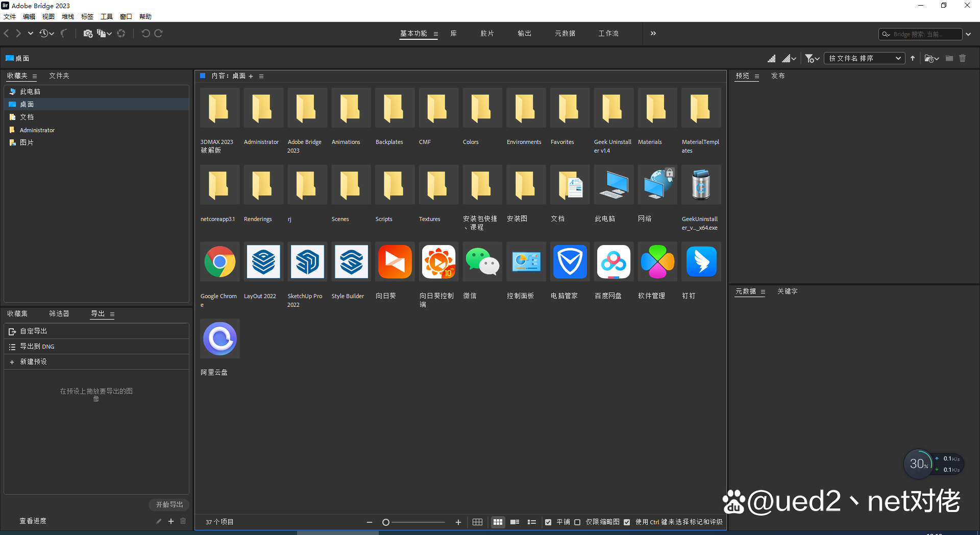Click the get photos from camera icon

point(88,33)
